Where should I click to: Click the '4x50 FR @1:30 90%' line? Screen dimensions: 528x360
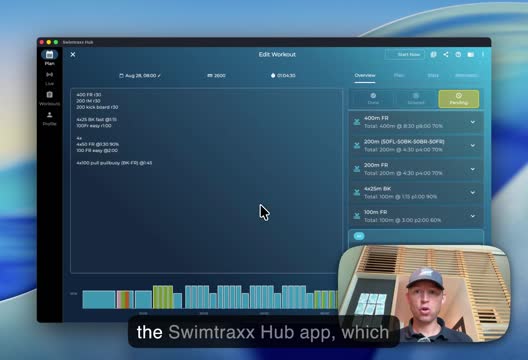tap(98, 144)
